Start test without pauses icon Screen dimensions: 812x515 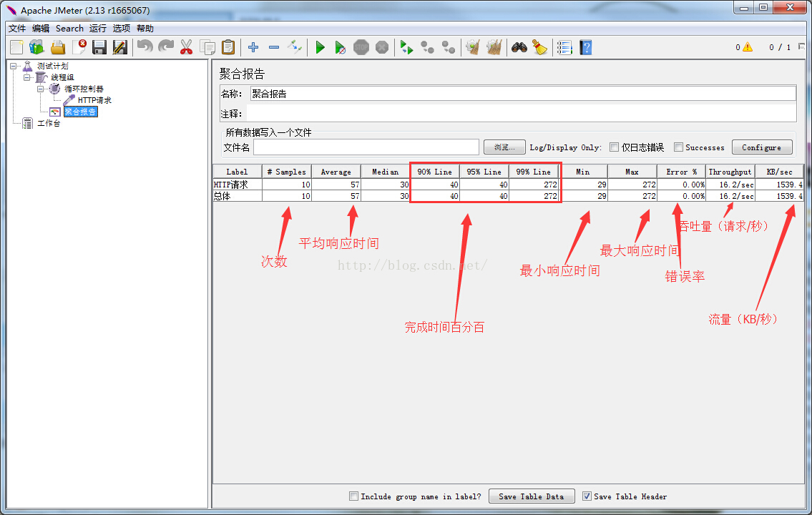point(341,48)
